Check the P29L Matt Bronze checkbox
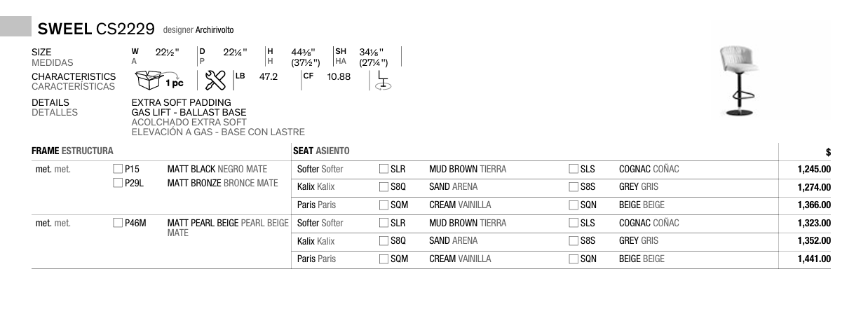The width and height of the screenshot is (868, 309). (x=118, y=184)
